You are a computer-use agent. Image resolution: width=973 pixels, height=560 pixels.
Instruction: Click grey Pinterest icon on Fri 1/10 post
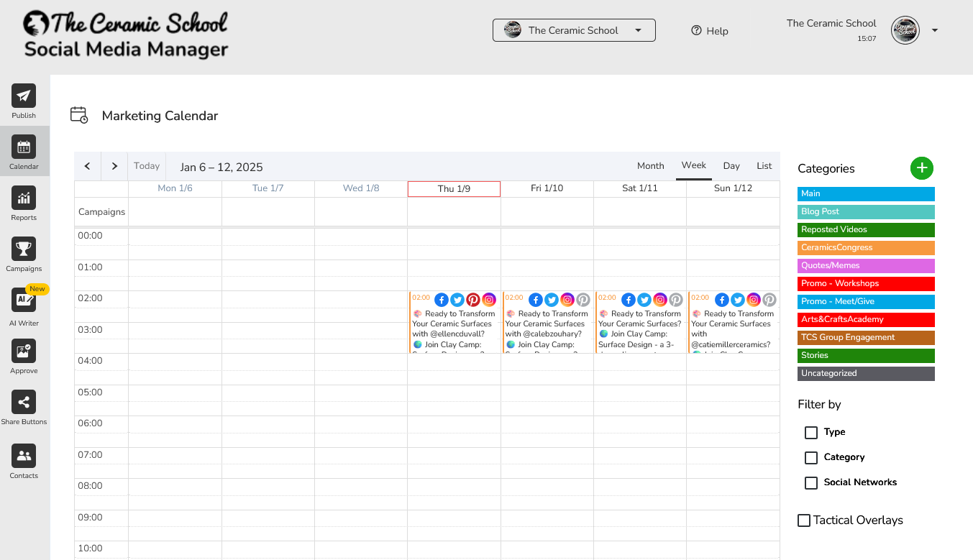[583, 300]
